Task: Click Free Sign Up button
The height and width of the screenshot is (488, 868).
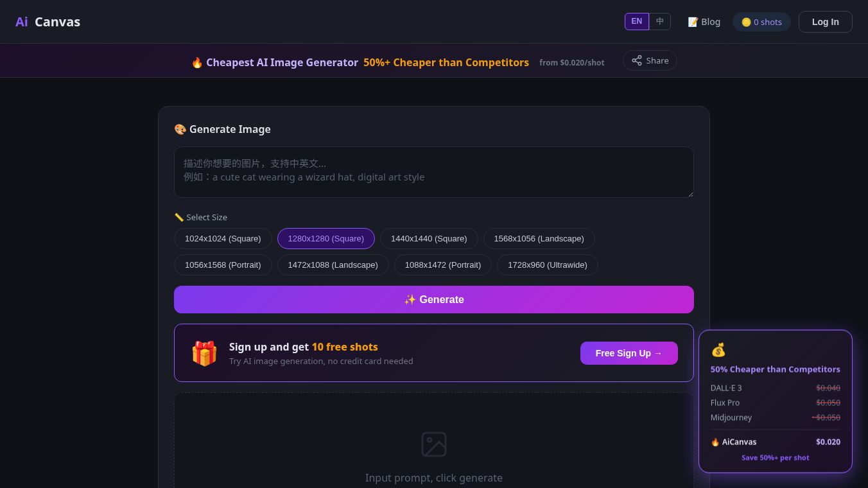Action: 629,353
